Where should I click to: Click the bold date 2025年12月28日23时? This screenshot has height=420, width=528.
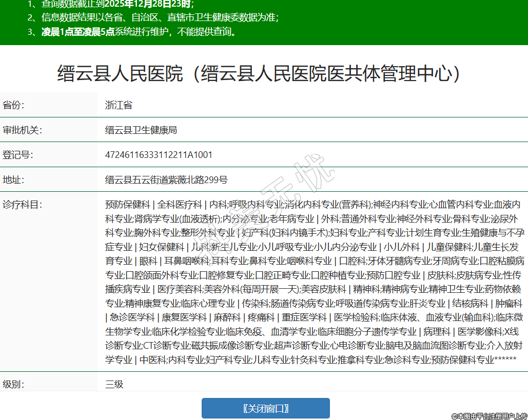[x=148, y=5]
